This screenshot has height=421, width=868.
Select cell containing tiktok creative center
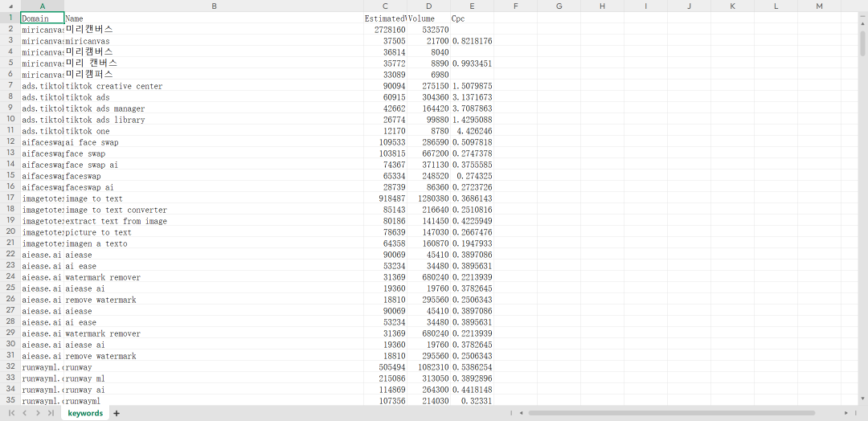(214, 86)
